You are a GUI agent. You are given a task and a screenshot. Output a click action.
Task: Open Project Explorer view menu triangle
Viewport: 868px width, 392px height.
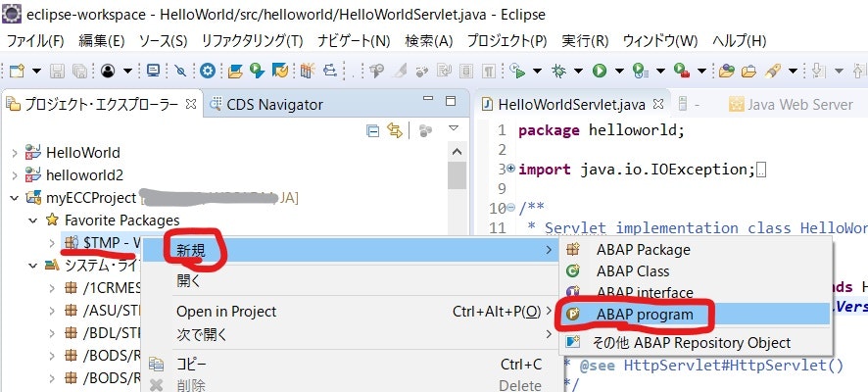(454, 128)
